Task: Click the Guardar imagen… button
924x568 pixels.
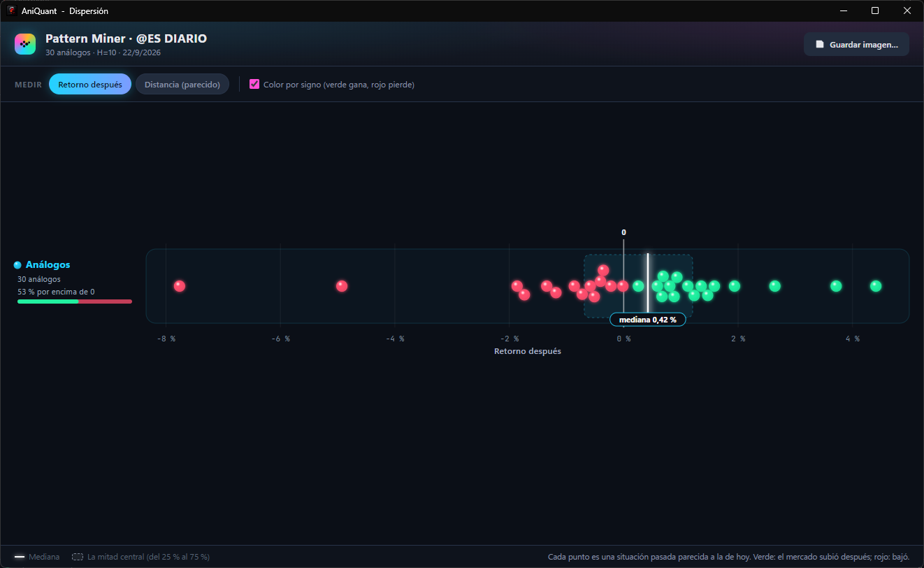Action: (x=856, y=44)
